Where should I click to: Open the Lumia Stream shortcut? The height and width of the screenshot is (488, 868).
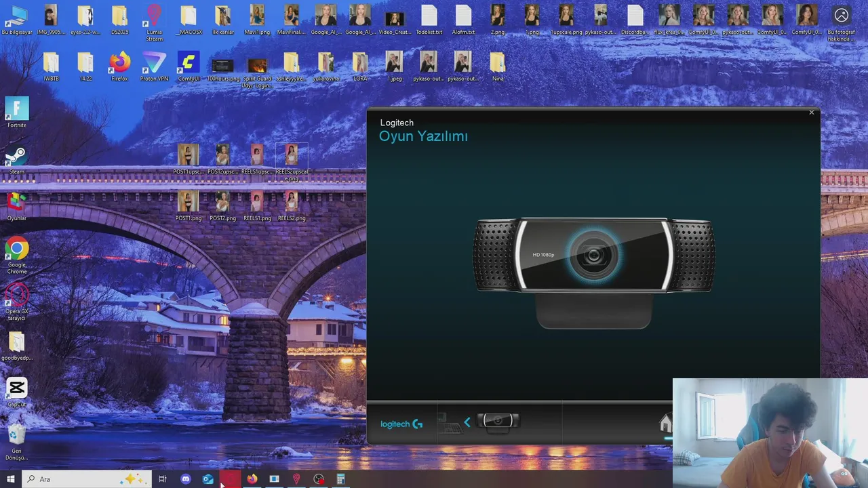coord(154,23)
